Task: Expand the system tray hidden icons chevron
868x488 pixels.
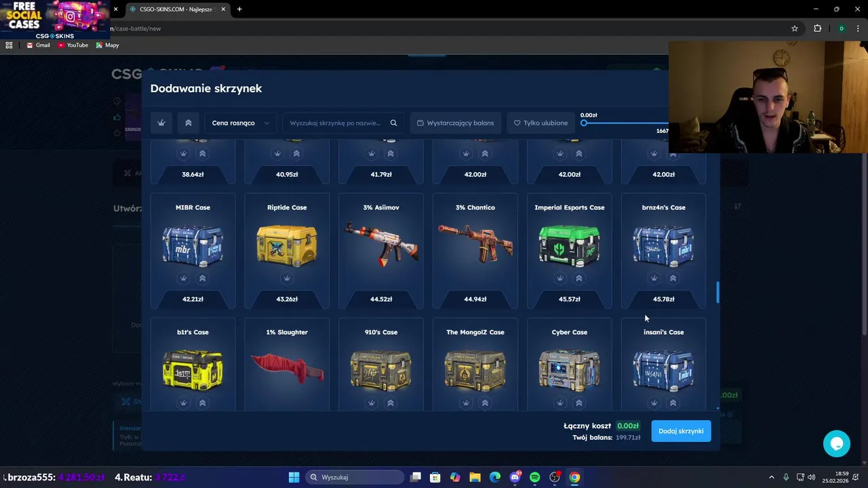Action: (x=771, y=477)
